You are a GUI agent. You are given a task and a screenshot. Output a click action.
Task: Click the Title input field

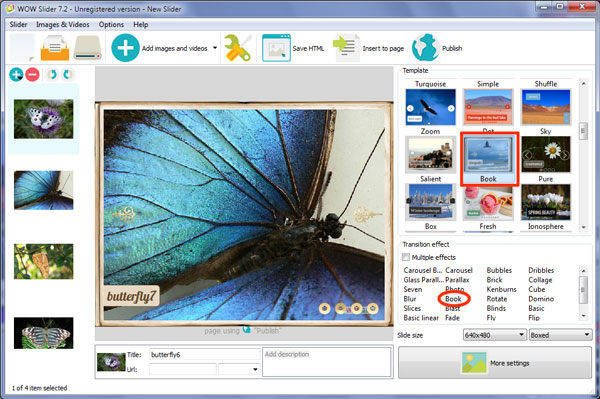[204, 355]
